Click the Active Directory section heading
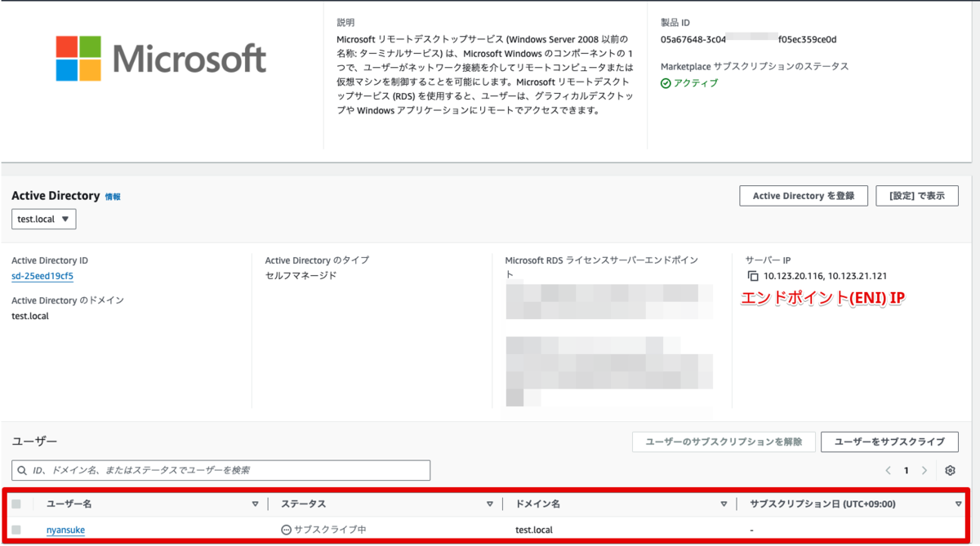This screenshot has width=980, height=546. point(56,196)
